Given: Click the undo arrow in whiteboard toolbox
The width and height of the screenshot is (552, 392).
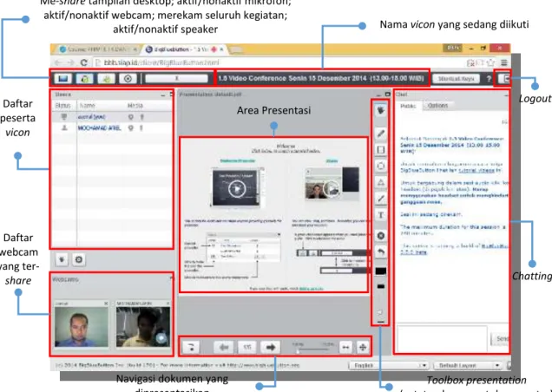Looking at the screenshot, I should (380, 252).
